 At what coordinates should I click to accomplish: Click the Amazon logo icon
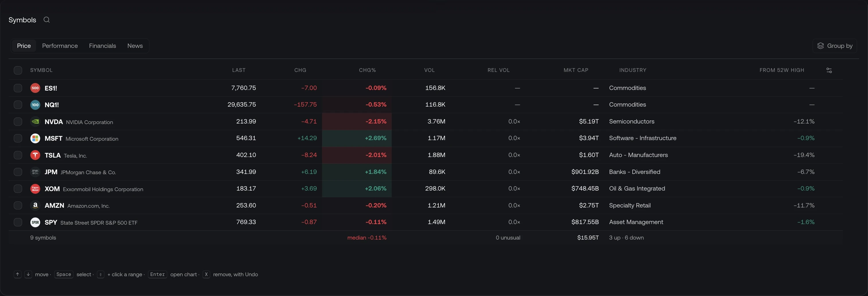click(x=35, y=205)
